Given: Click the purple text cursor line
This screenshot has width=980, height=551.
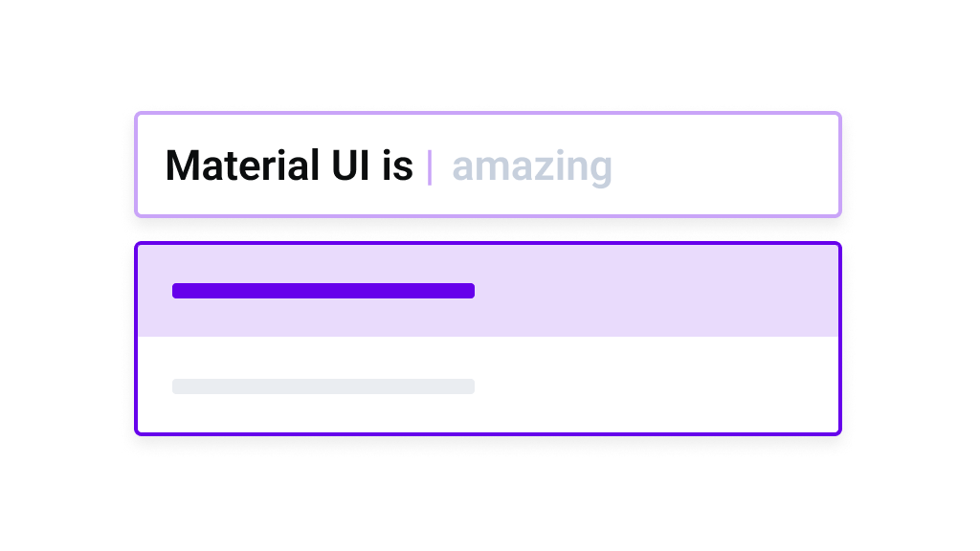Looking at the screenshot, I should point(430,167).
